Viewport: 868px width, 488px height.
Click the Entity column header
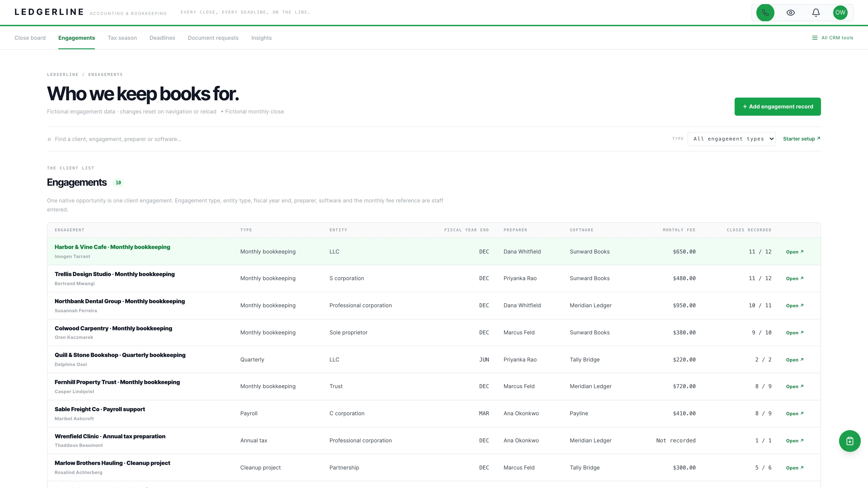(338, 230)
